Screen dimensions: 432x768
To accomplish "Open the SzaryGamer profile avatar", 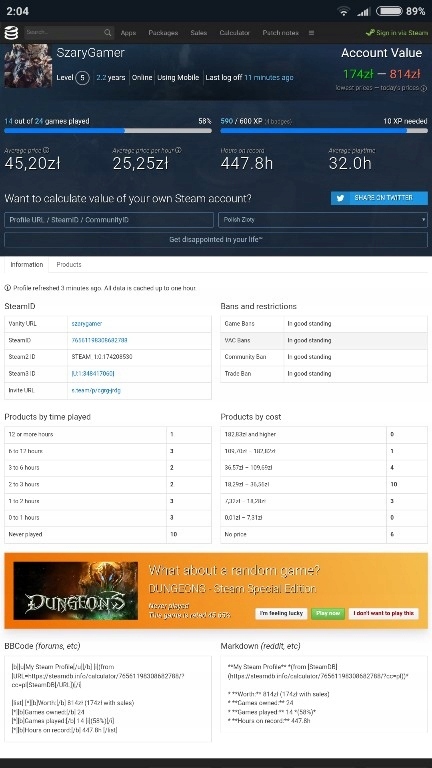I will (x=28, y=66).
